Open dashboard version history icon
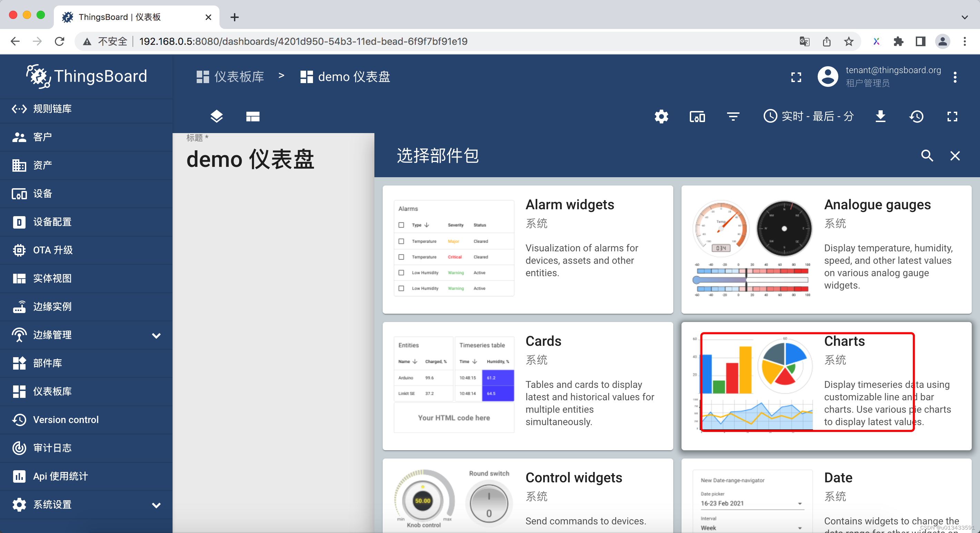This screenshot has width=980, height=533. pyautogui.click(x=917, y=116)
